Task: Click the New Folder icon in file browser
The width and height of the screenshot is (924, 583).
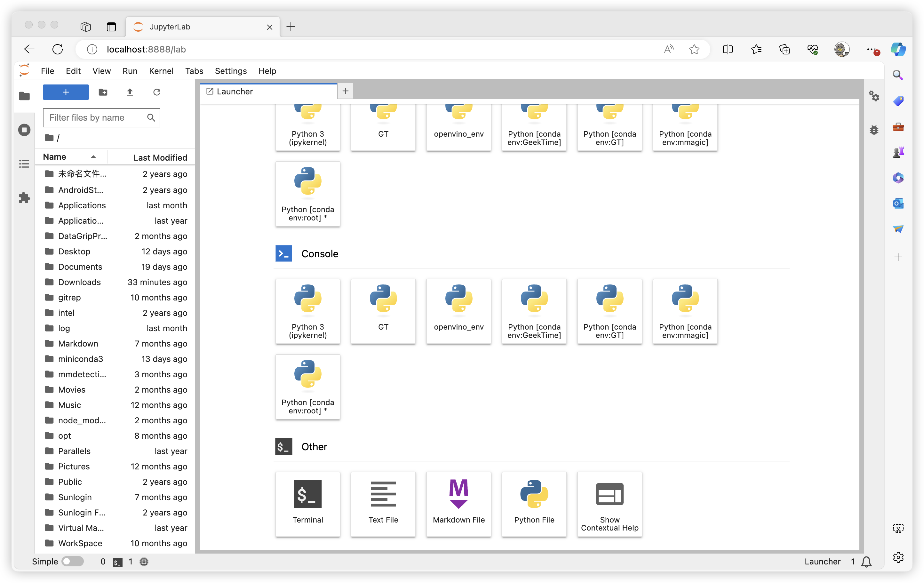Action: pos(103,92)
